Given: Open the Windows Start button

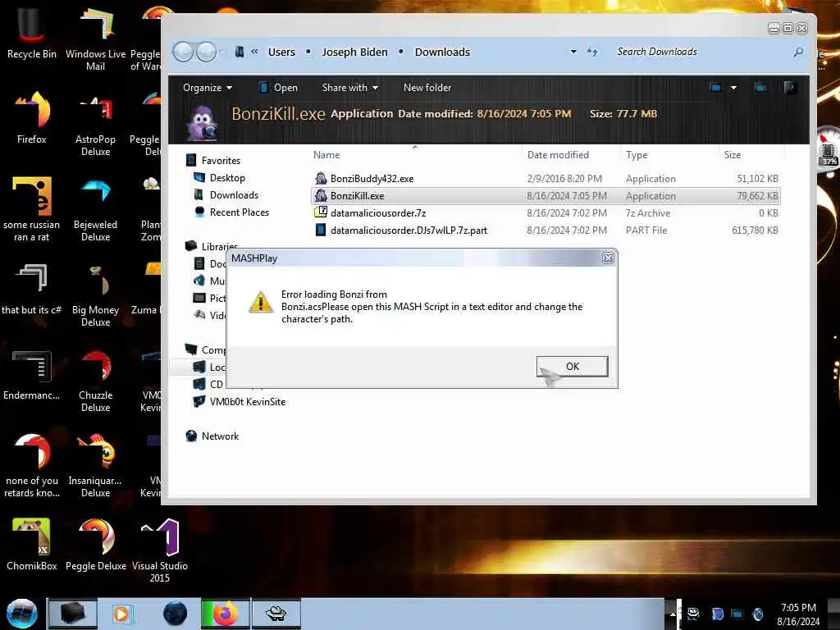Looking at the screenshot, I should click(x=22, y=614).
